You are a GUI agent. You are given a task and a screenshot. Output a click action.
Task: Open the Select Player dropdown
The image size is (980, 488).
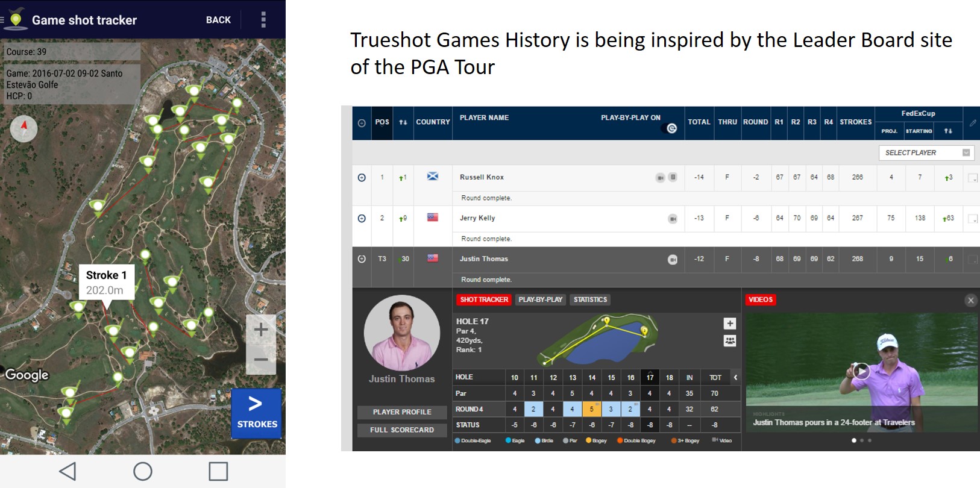pos(926,153)
